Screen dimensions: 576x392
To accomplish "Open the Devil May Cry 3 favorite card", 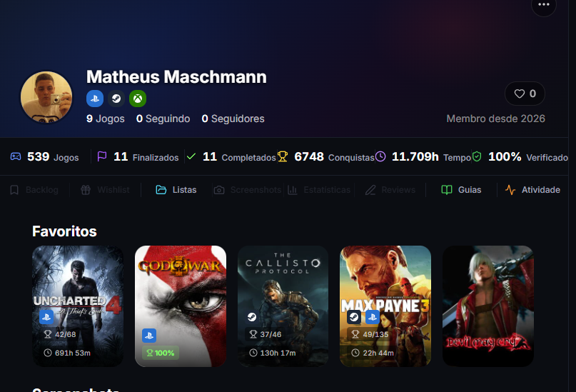I will [x=487, y=306].
